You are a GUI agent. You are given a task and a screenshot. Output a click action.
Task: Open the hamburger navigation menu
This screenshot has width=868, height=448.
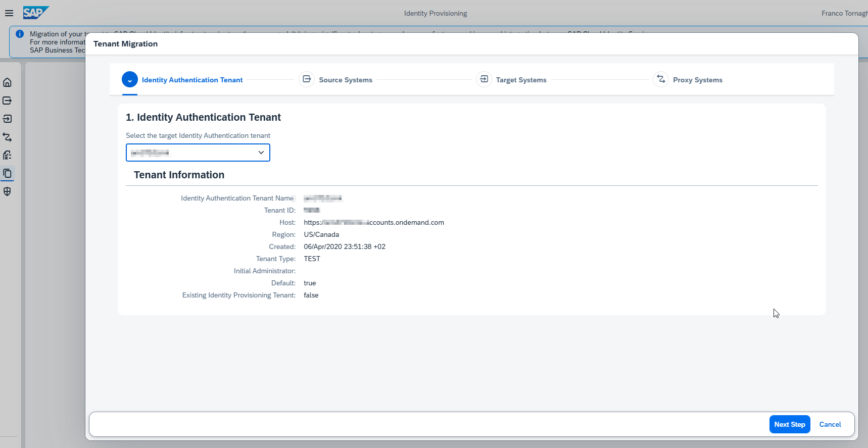9,13
